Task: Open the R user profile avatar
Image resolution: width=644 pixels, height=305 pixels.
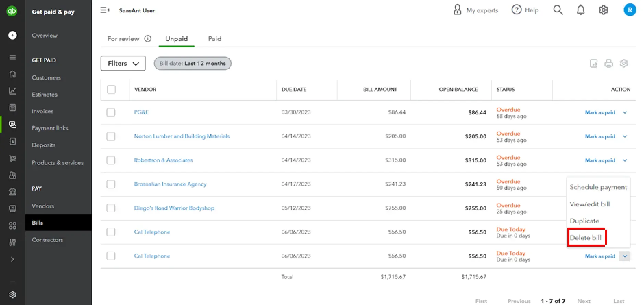Action: [630, 10]
